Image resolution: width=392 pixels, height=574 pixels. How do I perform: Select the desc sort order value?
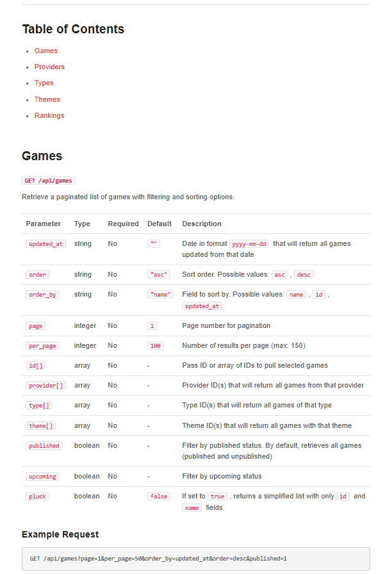point(303,275)
